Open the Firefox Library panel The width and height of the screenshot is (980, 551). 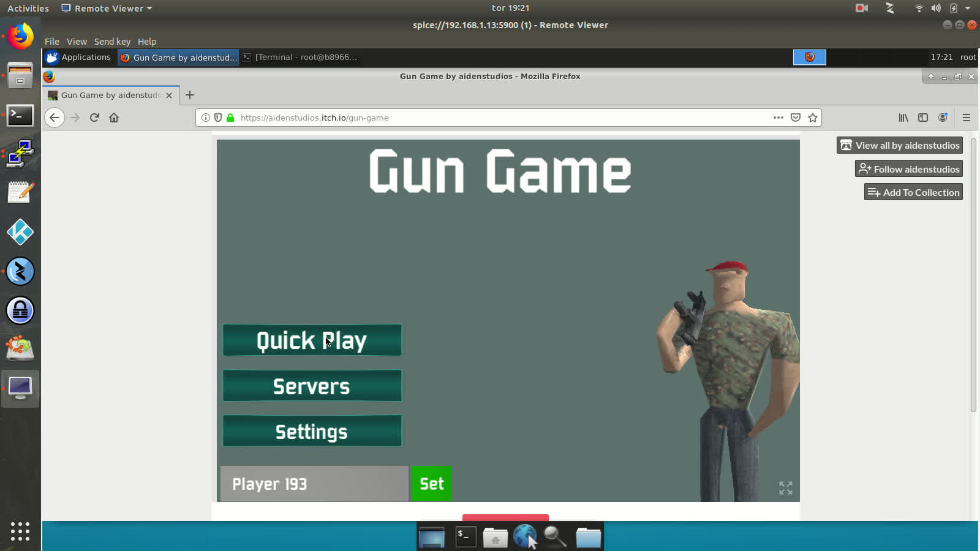click(903, 118)
